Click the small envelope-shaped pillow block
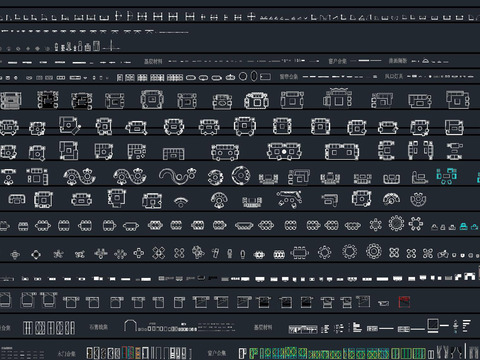480x360 pixels. point(384,303)
